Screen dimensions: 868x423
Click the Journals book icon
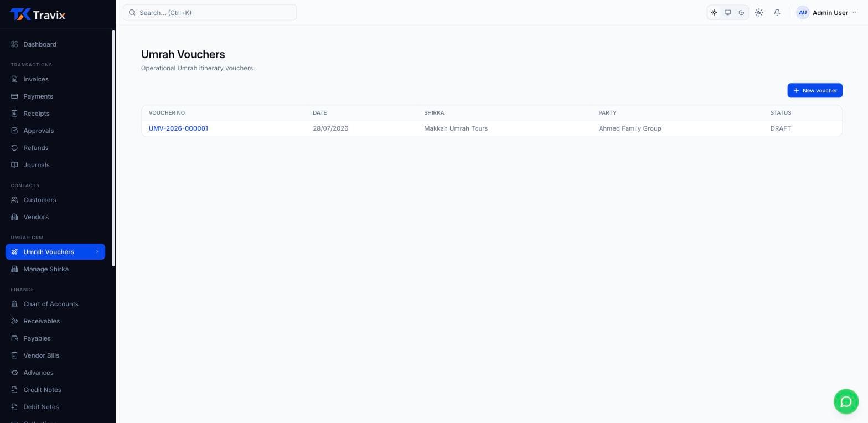coord(14,165)
